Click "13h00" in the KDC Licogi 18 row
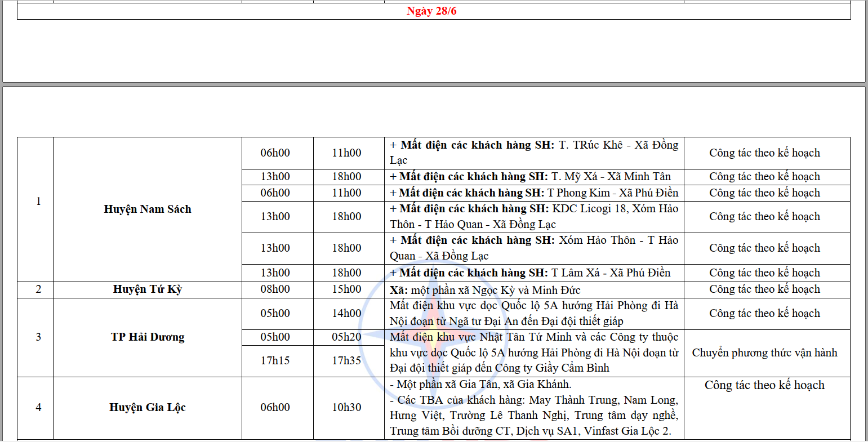This screenshot has height=442, width=868. (x=275, y=216)
